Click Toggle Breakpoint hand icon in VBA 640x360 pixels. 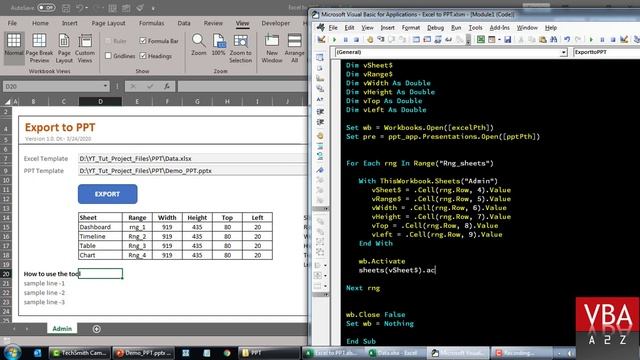[x=370, y=40]
